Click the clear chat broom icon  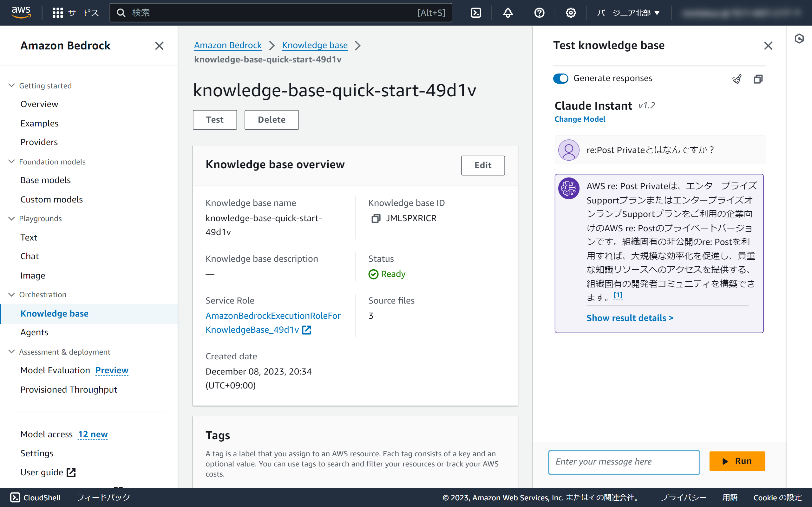[737, 79]
